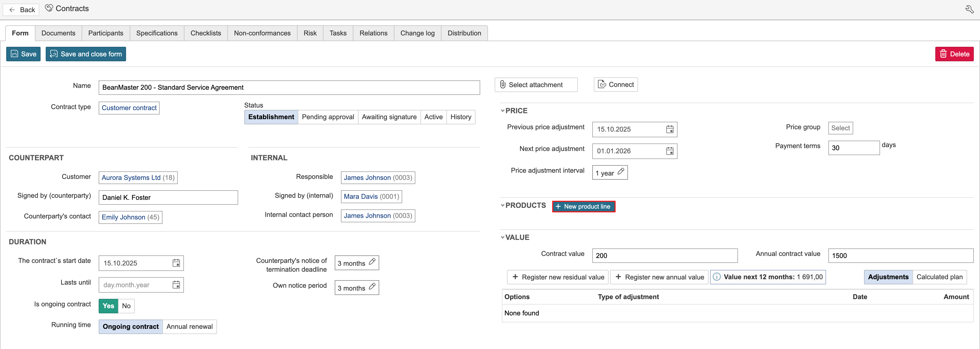
Task: Select the Form tab
Action: 20,33
